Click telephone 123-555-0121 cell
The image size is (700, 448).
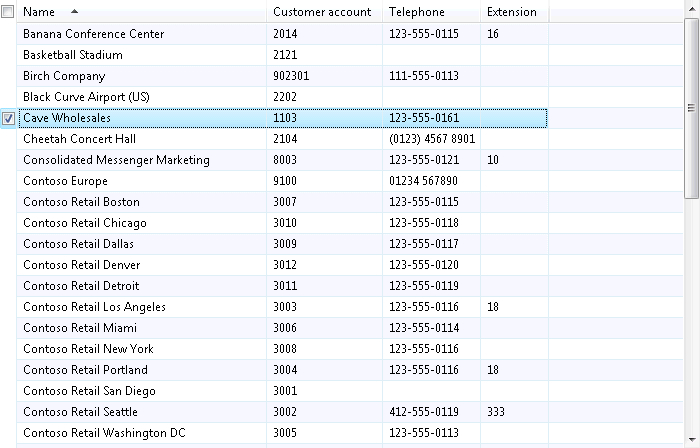click(x=432, y=160)
